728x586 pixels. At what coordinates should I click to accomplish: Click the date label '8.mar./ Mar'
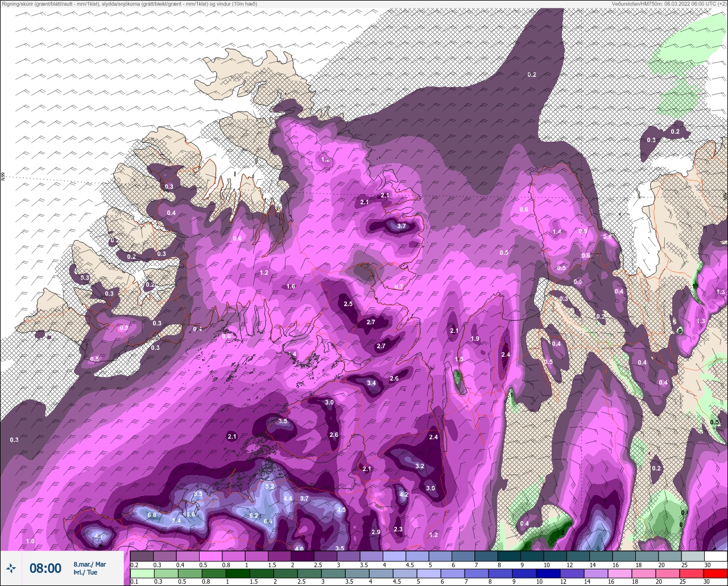click(90, 564)
